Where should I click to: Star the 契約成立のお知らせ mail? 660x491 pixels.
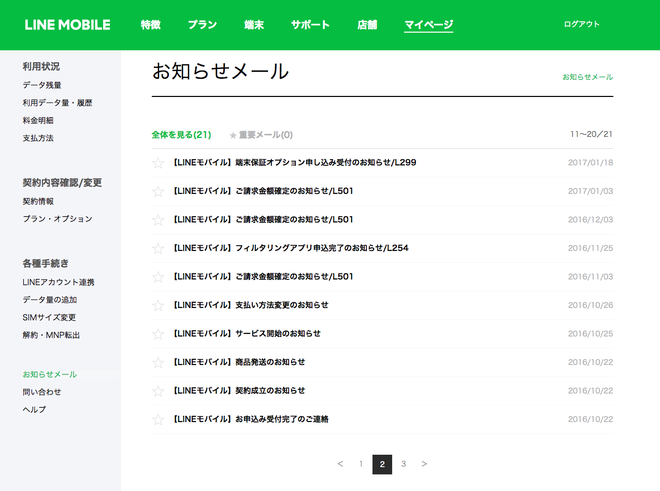(x=158, y=391)
